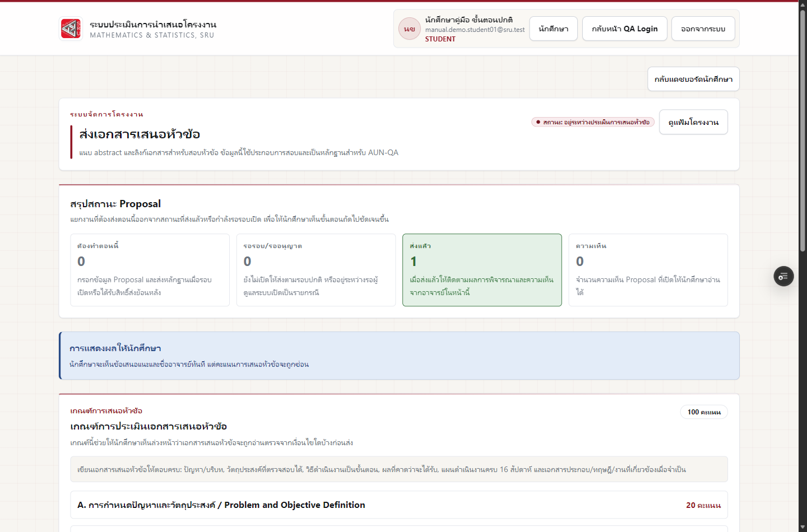The height and width of the screenshot is (532, 807).
Task: Click the heading "เกณฑ์การประเมินเอกสารเสนอหัวข้อ"
Action: coord(149,427)
